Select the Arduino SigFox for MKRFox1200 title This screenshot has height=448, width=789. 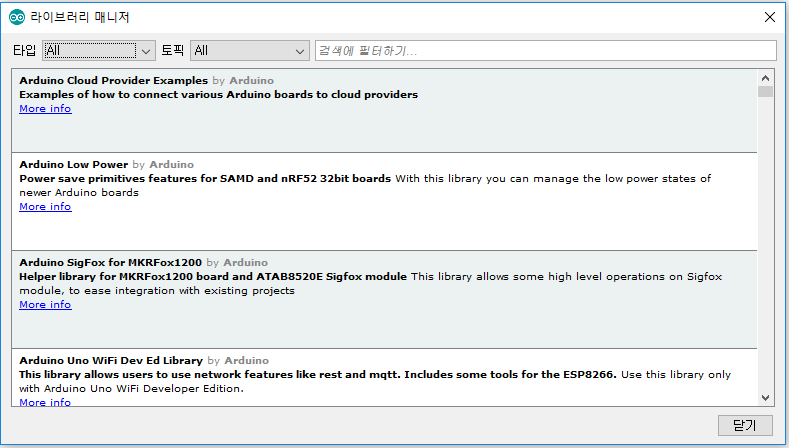point(111,262)
